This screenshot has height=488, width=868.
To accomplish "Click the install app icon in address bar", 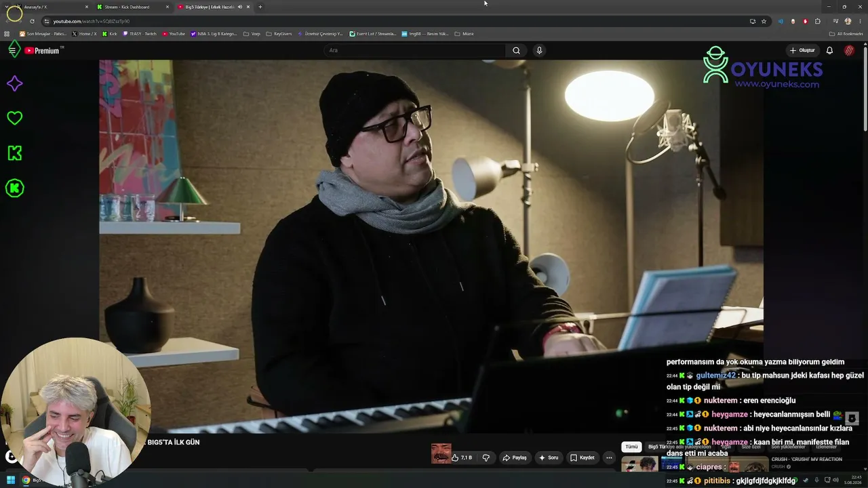I will [x=753, y=21].
